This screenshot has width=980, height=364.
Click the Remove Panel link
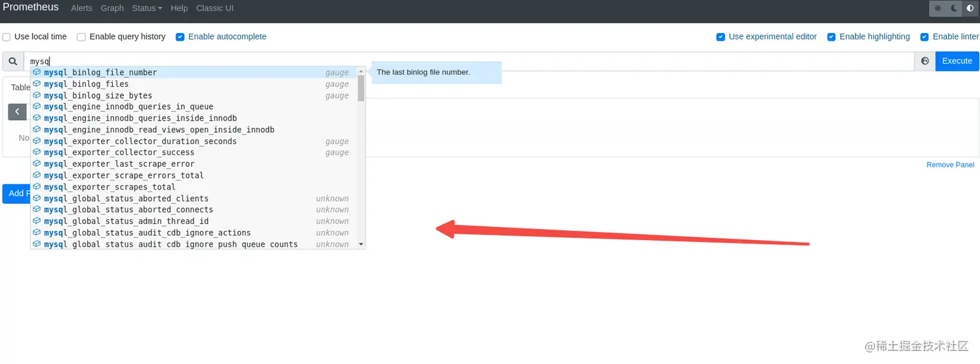pos(950,165)
